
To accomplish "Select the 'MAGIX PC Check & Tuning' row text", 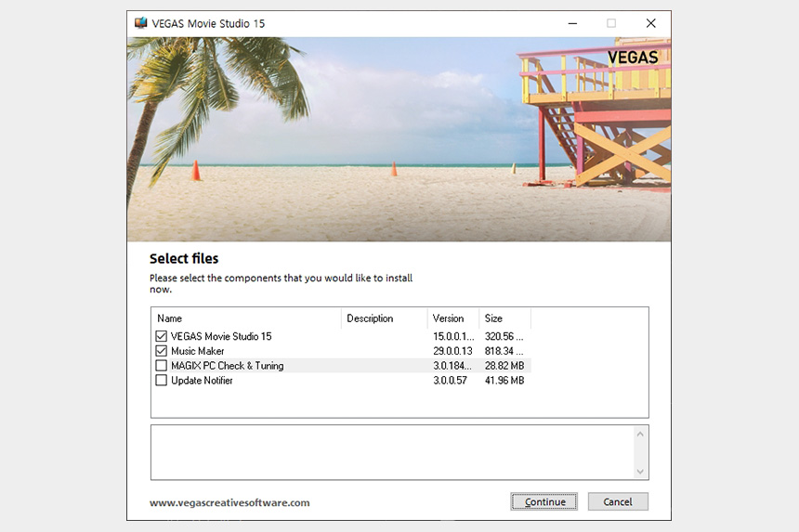I will click(x=228, y=366).
